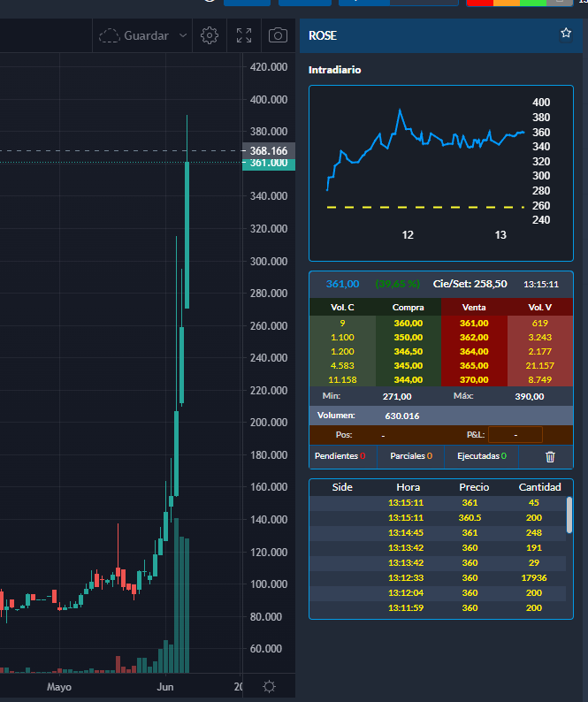Select the trade priced 360.5
The image size is (588, 702).
[x=438, y=518]
